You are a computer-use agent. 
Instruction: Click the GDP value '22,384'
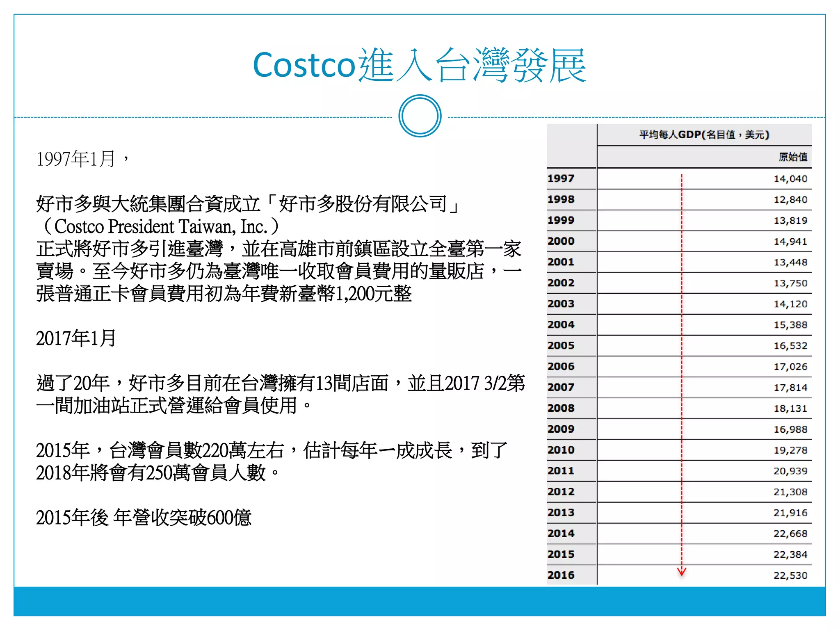click(x=790, y=555)
